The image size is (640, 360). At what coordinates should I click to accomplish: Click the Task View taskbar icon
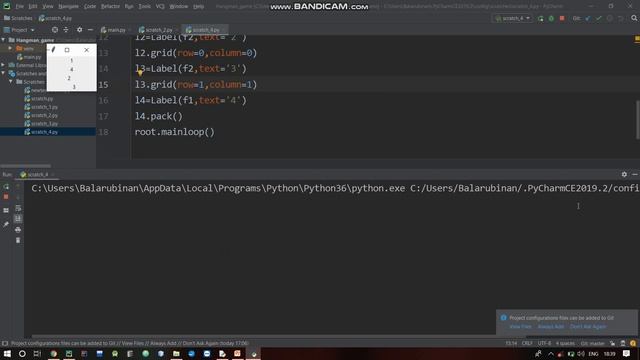pyautogui.click(x=37, y=353)
